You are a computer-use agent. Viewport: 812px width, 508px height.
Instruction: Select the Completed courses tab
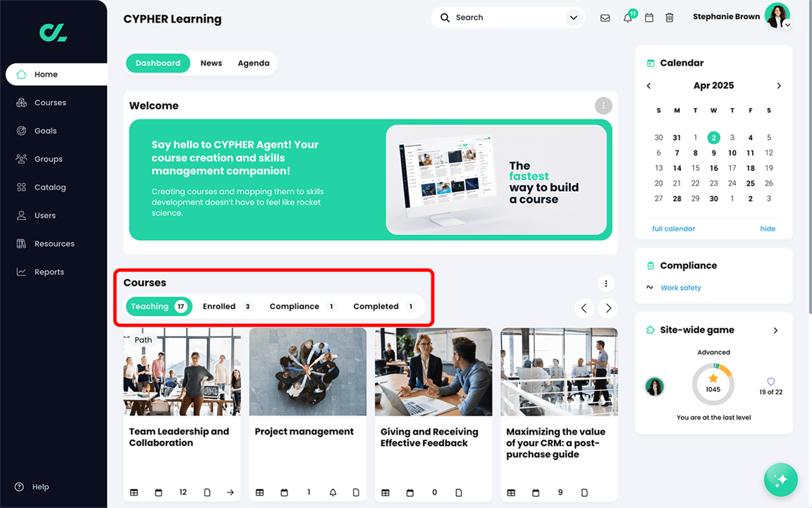385,306
